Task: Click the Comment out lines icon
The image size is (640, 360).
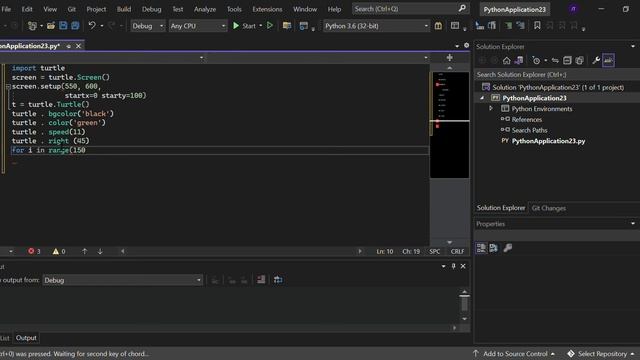Action: tap(508, 26)
